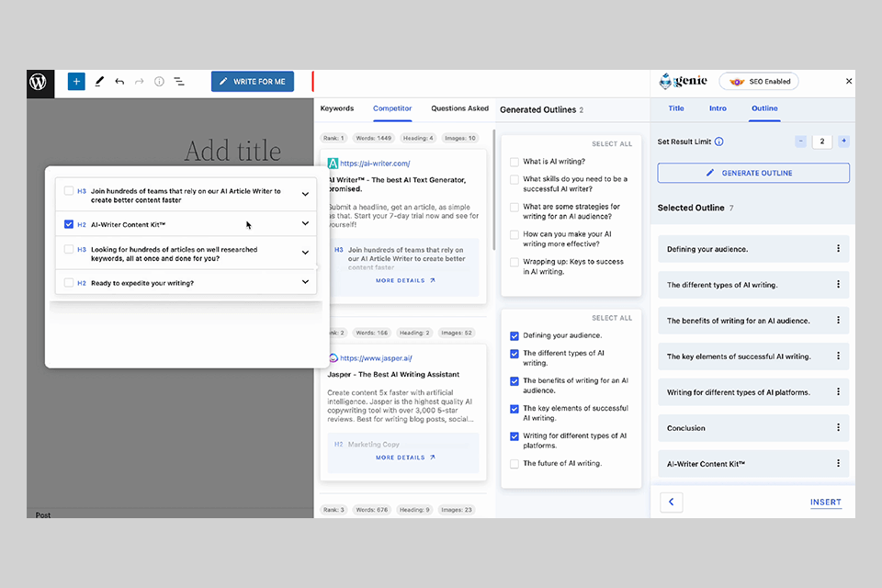Click the Rank: 1 tag
The image size is (882, 588).
(334, 138)
